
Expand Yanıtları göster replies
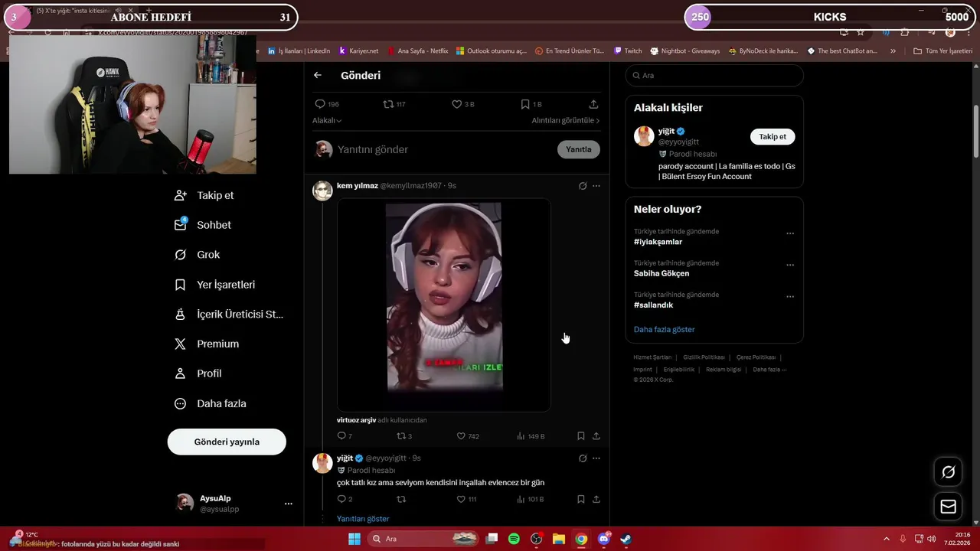[x=363, y=519]
